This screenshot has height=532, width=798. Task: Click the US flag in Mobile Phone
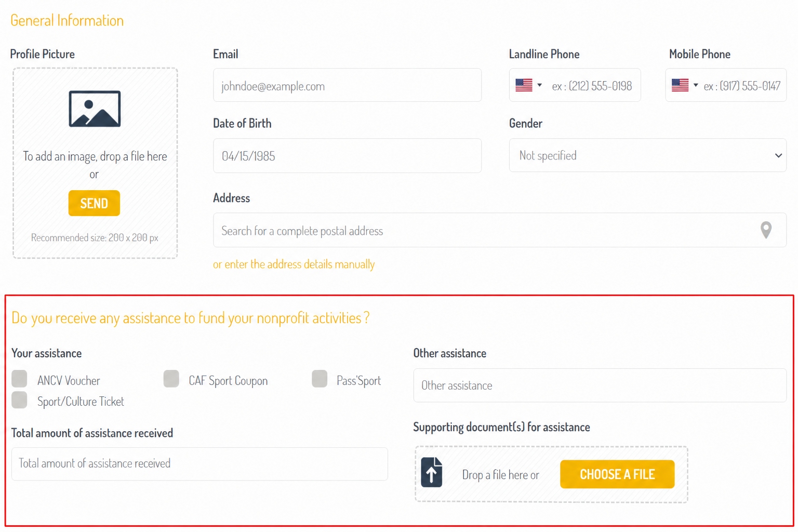(680, 85)
